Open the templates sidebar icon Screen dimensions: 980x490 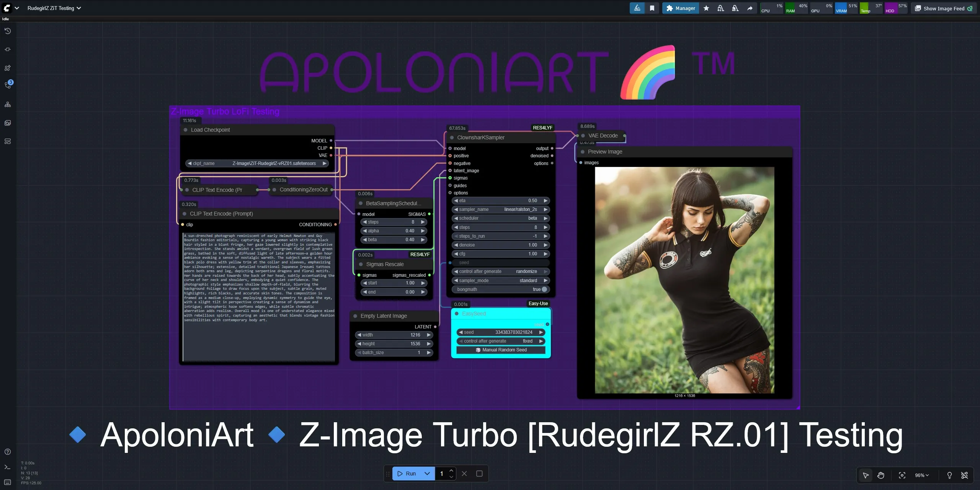coord(8,141)
